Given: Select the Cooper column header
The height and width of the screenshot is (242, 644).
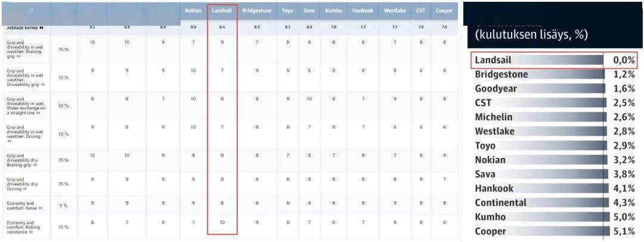Looking at the screenshot, I should click(x=444, y=11).
